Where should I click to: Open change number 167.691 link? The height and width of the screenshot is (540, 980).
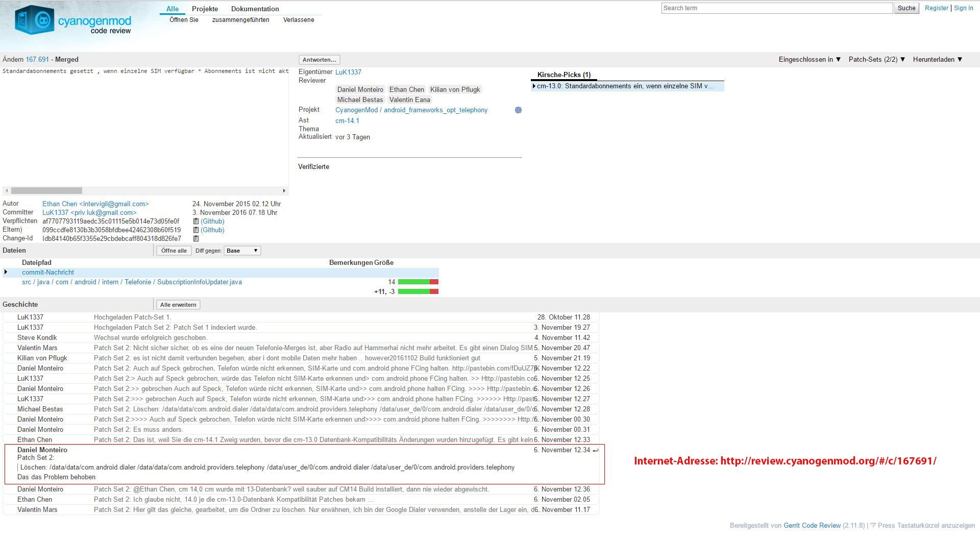click(x=37, y=60)
